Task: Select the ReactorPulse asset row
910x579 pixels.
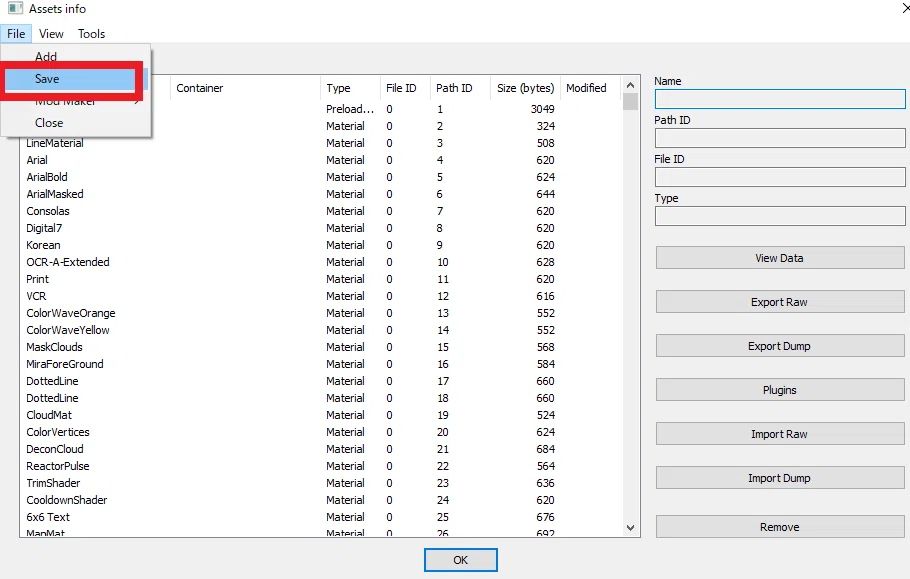Action: pyautogui.click(x=321, y=466)
